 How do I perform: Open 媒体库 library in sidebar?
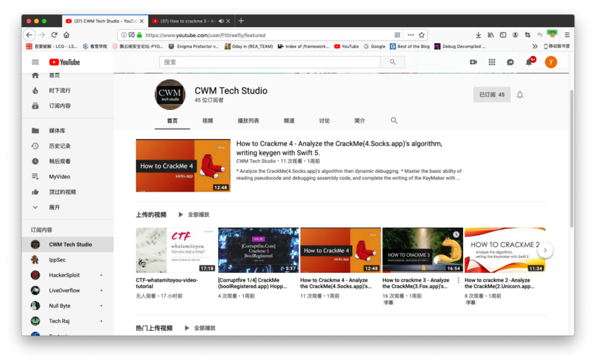pos(67,131)
